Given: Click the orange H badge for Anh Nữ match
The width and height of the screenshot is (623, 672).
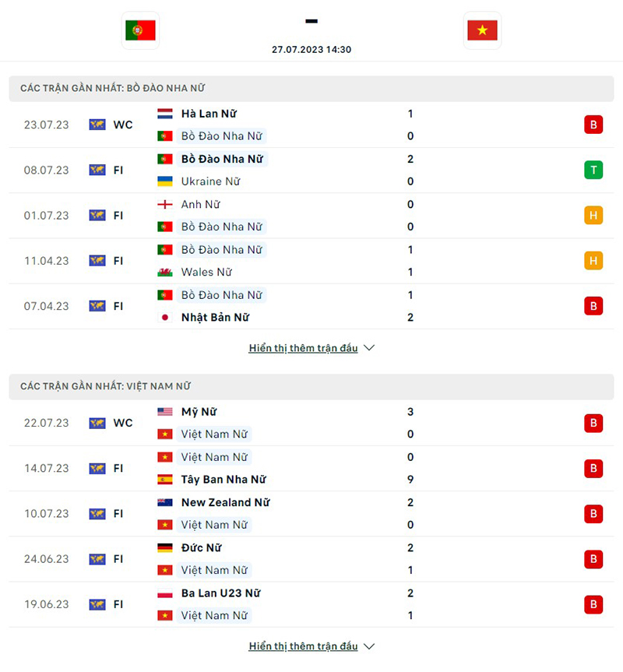Looking at the screenshot, I should coord(593,215).
